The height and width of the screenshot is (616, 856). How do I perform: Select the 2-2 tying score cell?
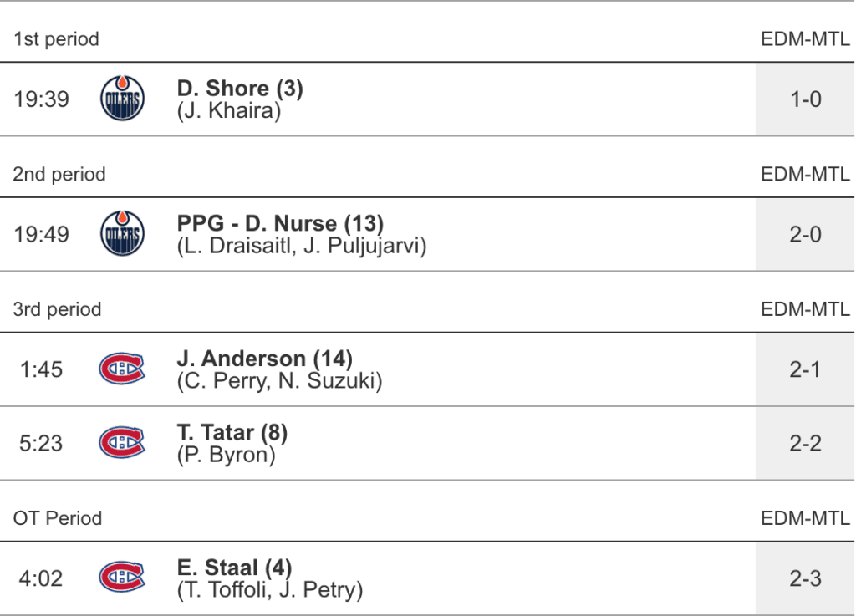click(x=805, y=443)
